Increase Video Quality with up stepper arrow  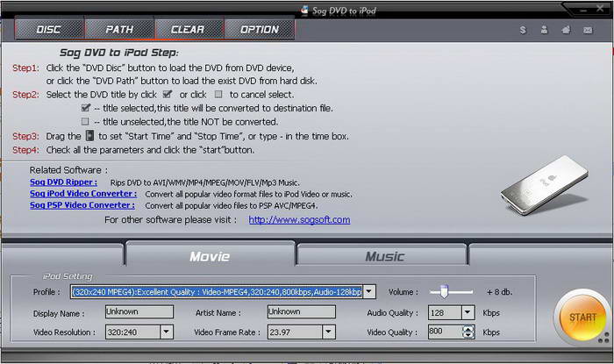(468, 329)
